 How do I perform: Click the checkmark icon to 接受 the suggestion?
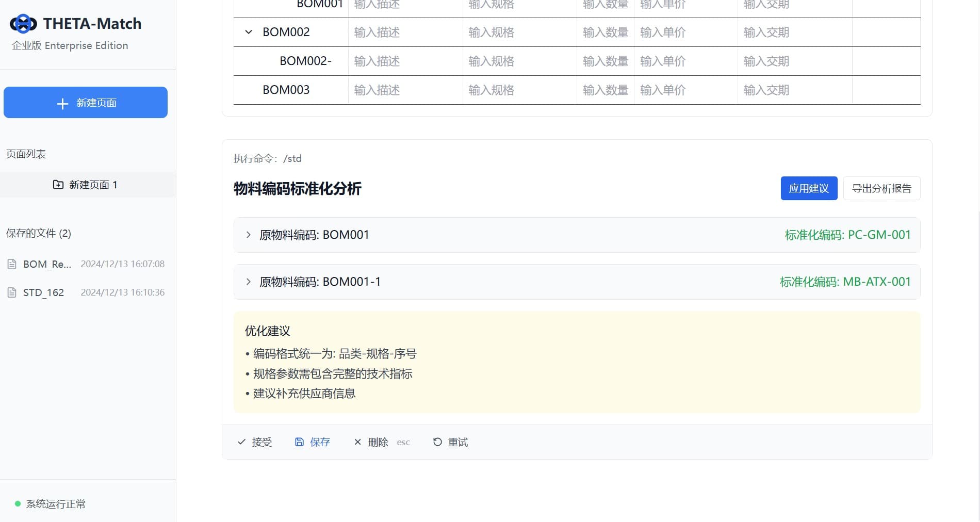pyautogui.click(x=241, y=442)
